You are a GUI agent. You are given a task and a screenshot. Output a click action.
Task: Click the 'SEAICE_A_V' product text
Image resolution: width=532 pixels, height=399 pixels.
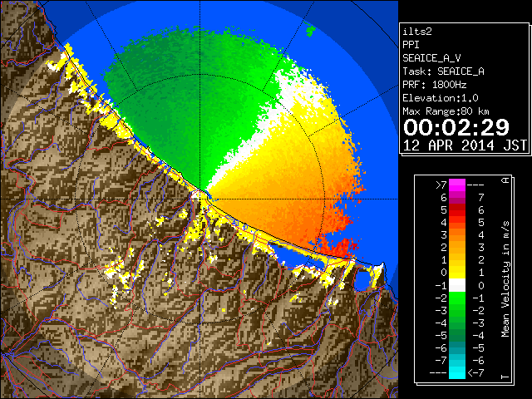431,58
